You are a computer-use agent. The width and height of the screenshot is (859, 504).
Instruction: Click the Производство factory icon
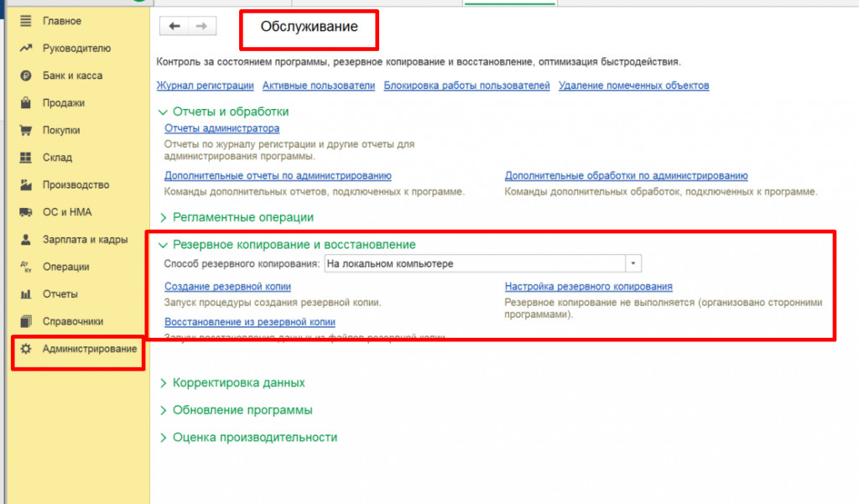(x=25, y=184)
